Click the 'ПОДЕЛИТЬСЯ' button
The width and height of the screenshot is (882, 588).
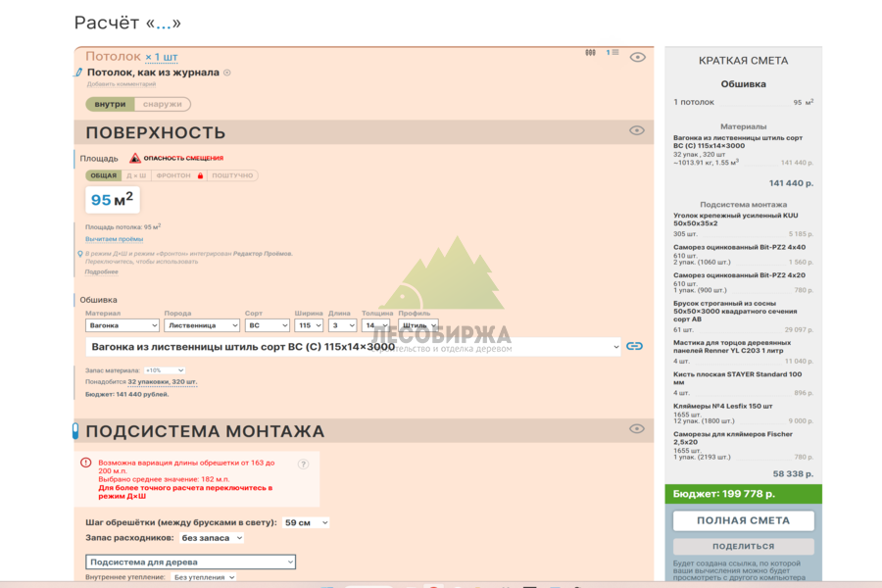pos(743,547)
